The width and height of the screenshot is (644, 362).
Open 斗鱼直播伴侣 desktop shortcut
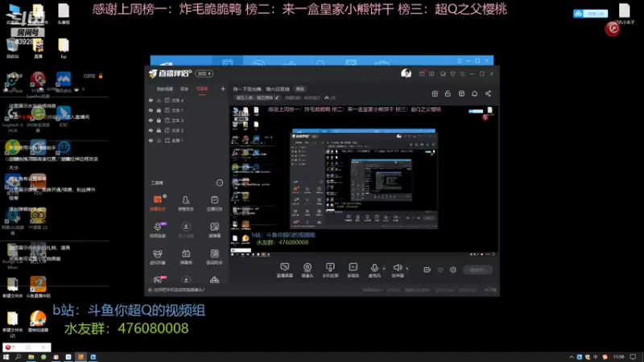click(x=38, y=287)
